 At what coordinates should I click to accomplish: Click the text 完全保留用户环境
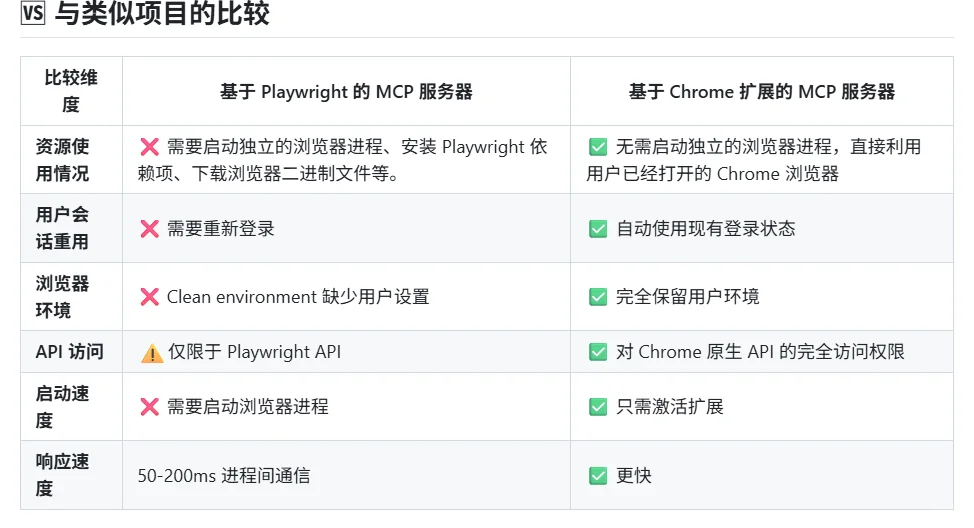click(688, 297)
